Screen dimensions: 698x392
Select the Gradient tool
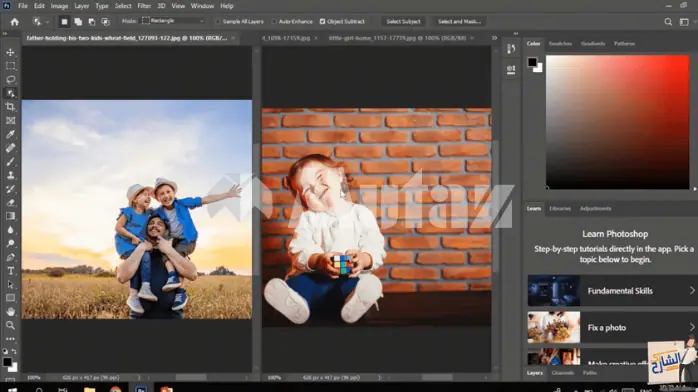point(10,216)
